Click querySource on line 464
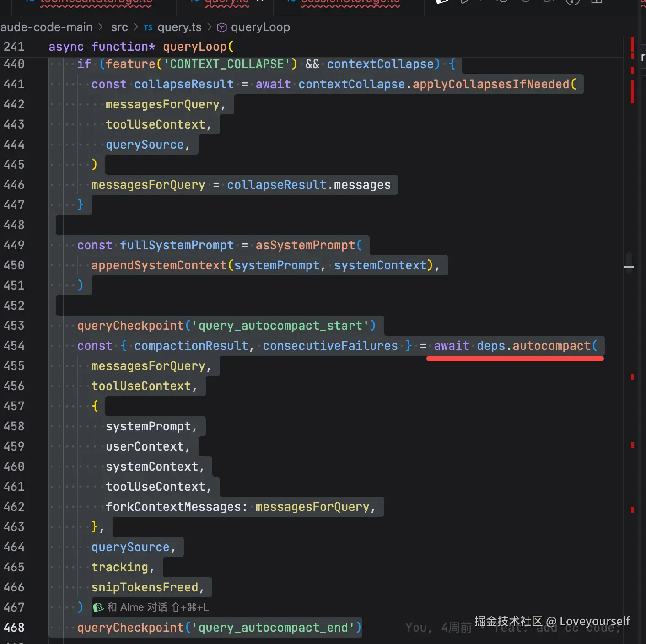Screen dimensions: 646x644 (x=130, y=547)
